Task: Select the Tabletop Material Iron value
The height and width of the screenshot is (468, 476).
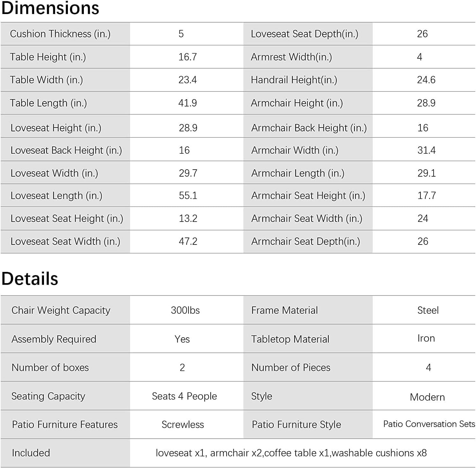Action: point(426,338)
